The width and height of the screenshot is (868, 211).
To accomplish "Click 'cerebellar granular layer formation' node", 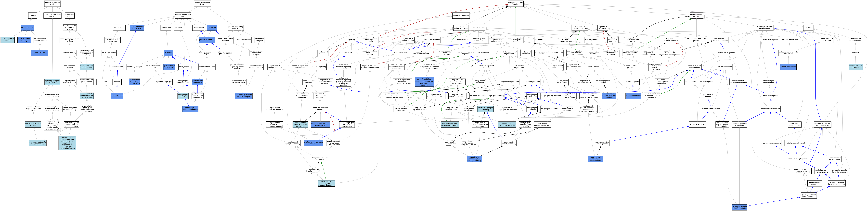I will point(809,195).
